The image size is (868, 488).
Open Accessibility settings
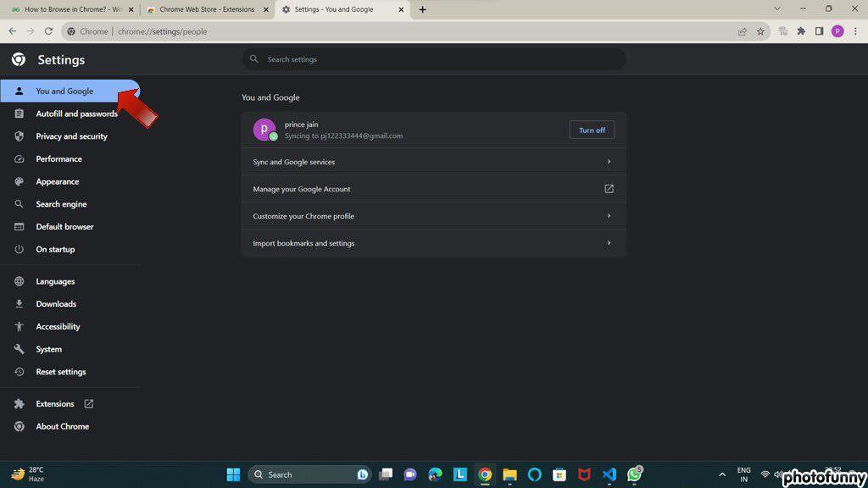click(70, 327)
